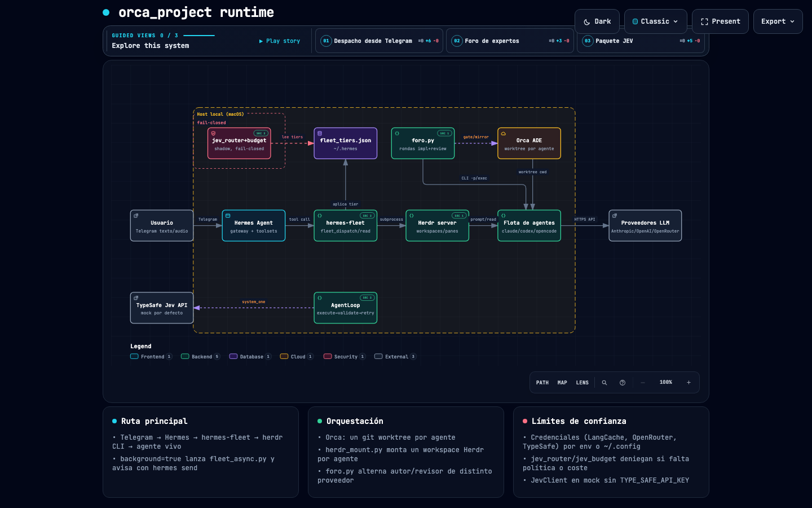This screenshot has height=508, width=812.
Task: Click the external icon on Usuario node
Action: tap(136, 216)
